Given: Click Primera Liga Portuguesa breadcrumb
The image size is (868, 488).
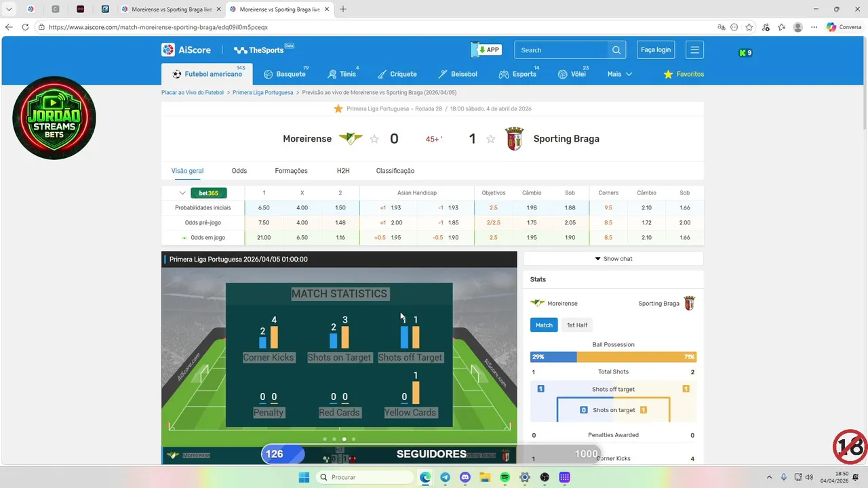Looking at the screenshot, I should click(x=263, y=92).
